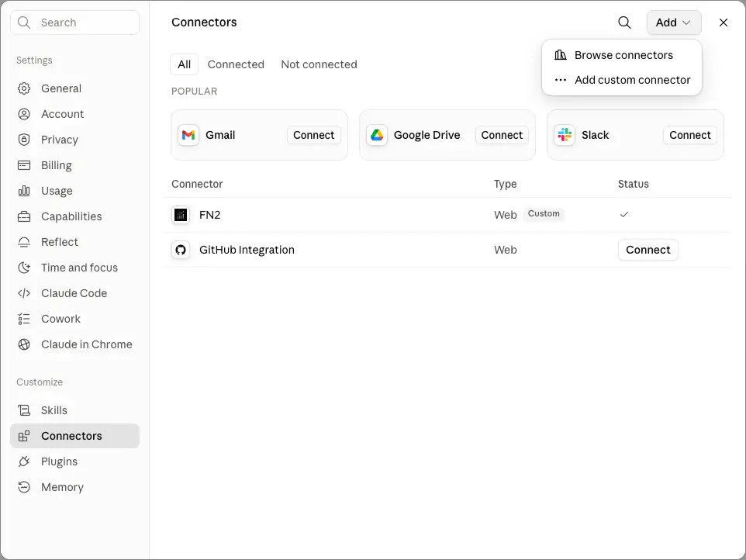Click the Plugins plug icon
746x560 pixels.
pos(24,461)
